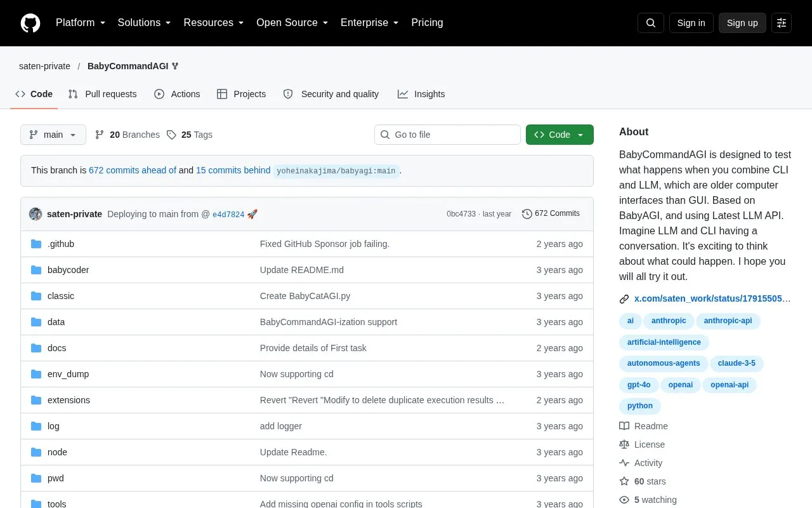Open the main branch selector dropdown
The image size is (812, 508).
53,135
